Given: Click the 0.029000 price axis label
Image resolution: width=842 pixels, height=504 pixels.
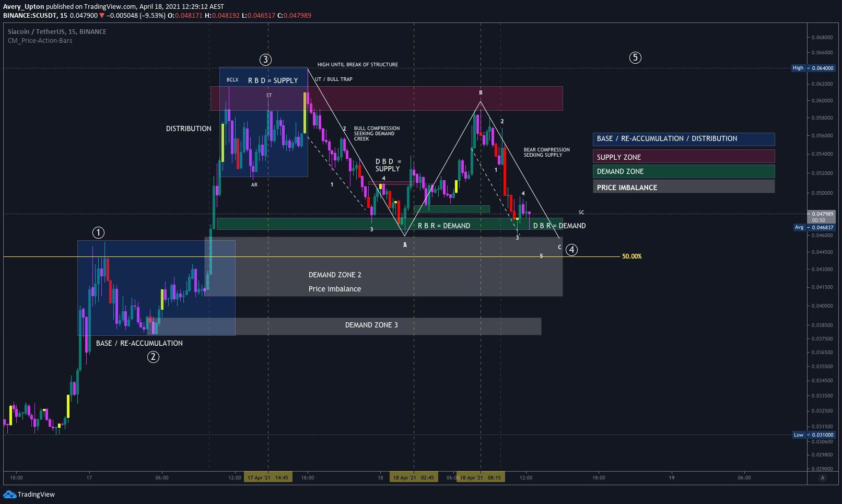Looking at the screenshot, I should coord(823,469).
